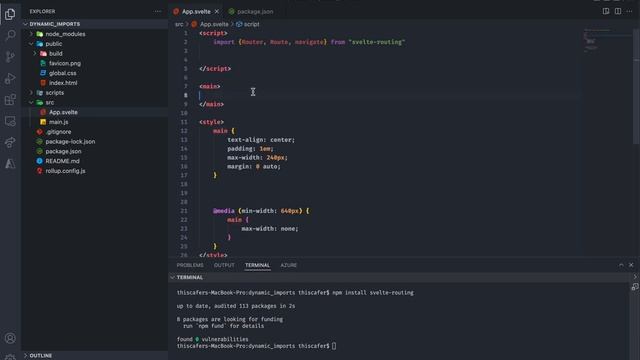Open the Live Share view icon
The height and width of the screenshot is (360, 640).
[x=10, y=142]
